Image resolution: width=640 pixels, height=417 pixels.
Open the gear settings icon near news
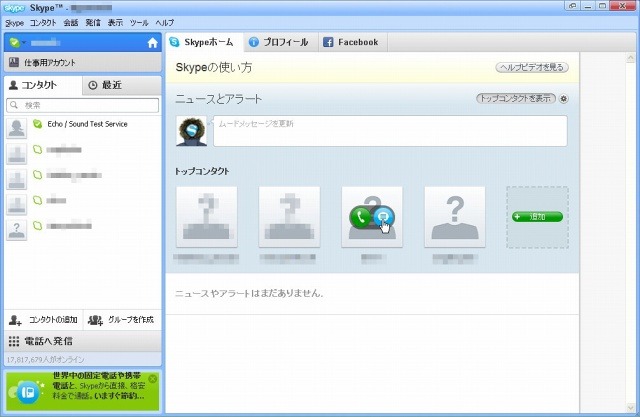pos(564,99)
